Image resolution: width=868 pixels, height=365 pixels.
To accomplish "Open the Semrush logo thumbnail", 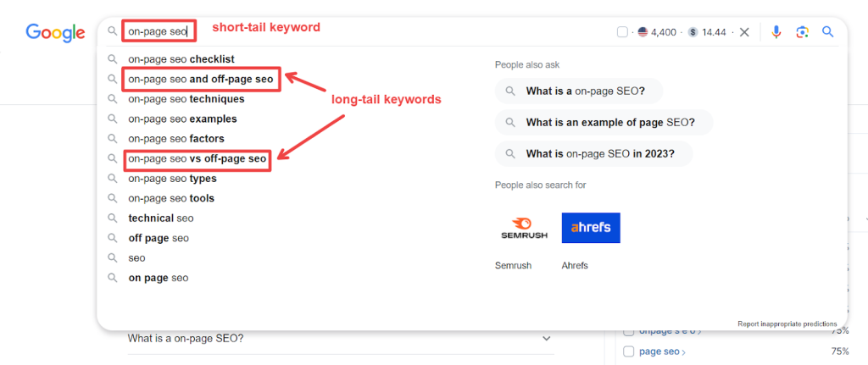I will [x=524, y=228].
